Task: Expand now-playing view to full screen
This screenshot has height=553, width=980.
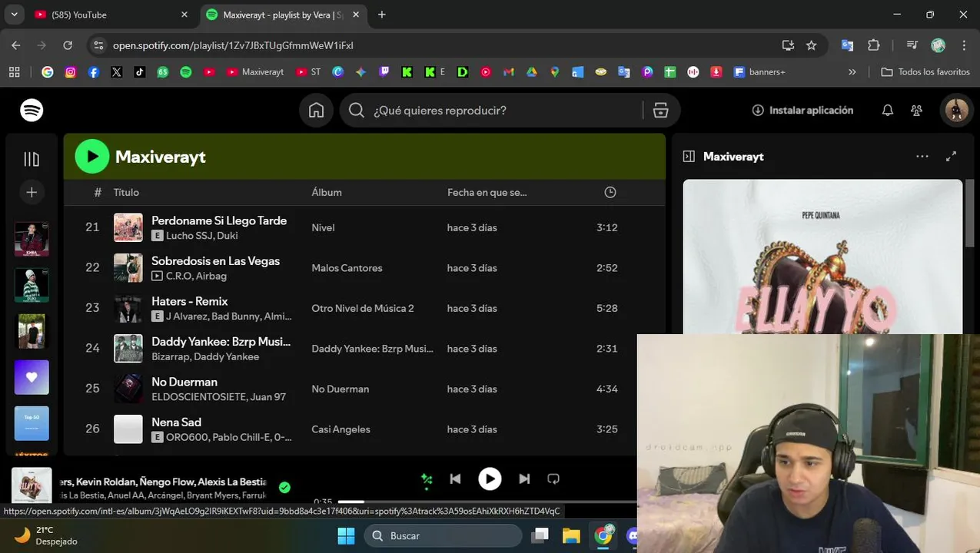Action: 951,157
